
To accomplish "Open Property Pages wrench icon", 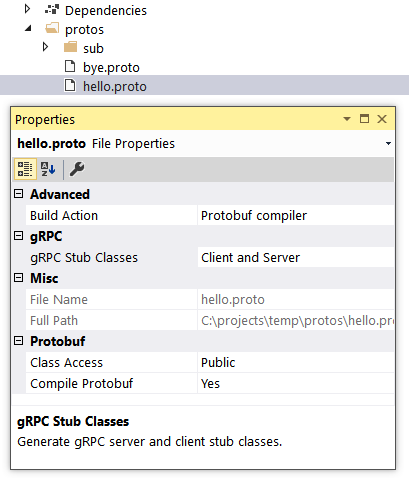I will point(77,169).
